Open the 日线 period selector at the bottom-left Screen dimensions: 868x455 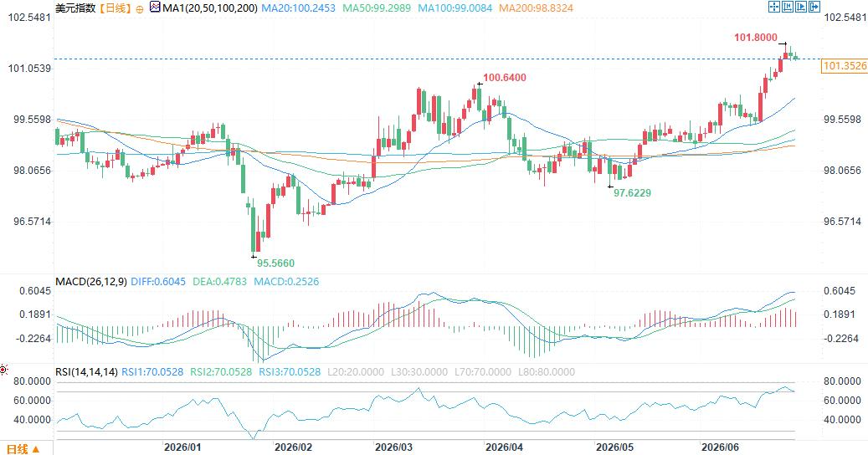pyautogui.click(x=23, y=449)
